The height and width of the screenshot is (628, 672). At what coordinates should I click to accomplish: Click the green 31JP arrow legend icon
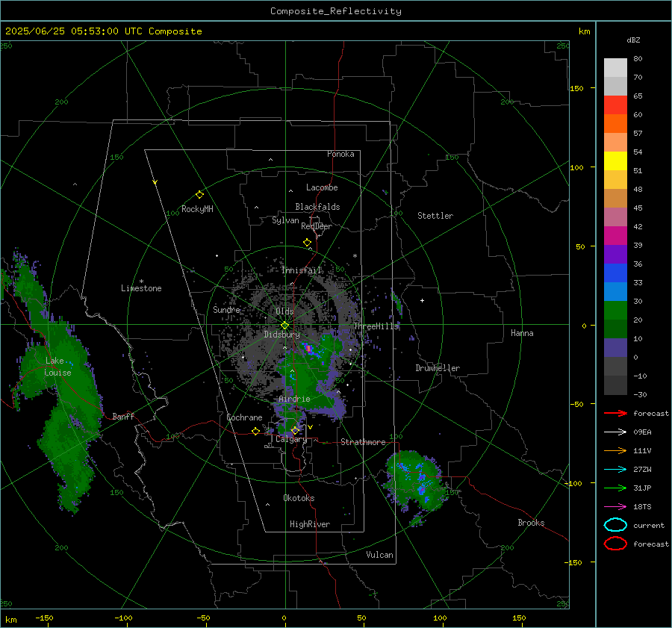point(615,488)
